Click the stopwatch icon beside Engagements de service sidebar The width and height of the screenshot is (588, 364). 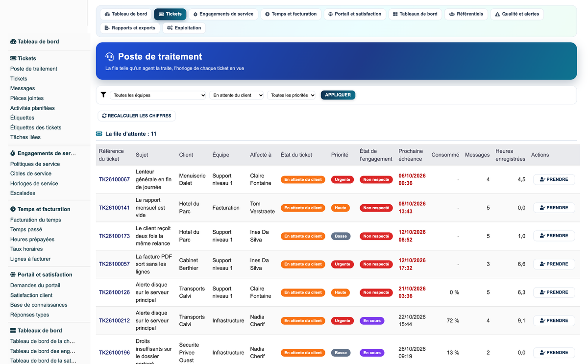(x=13, y=153)
